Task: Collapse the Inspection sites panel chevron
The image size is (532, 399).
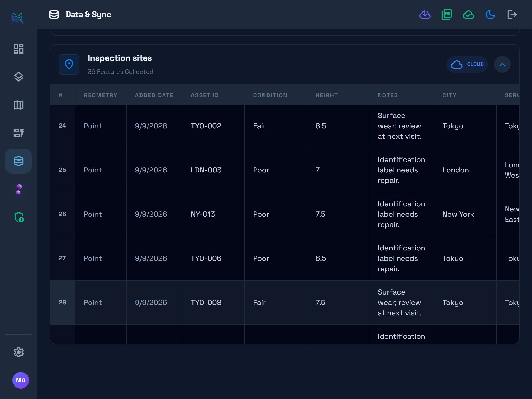Action: point(502,64)
